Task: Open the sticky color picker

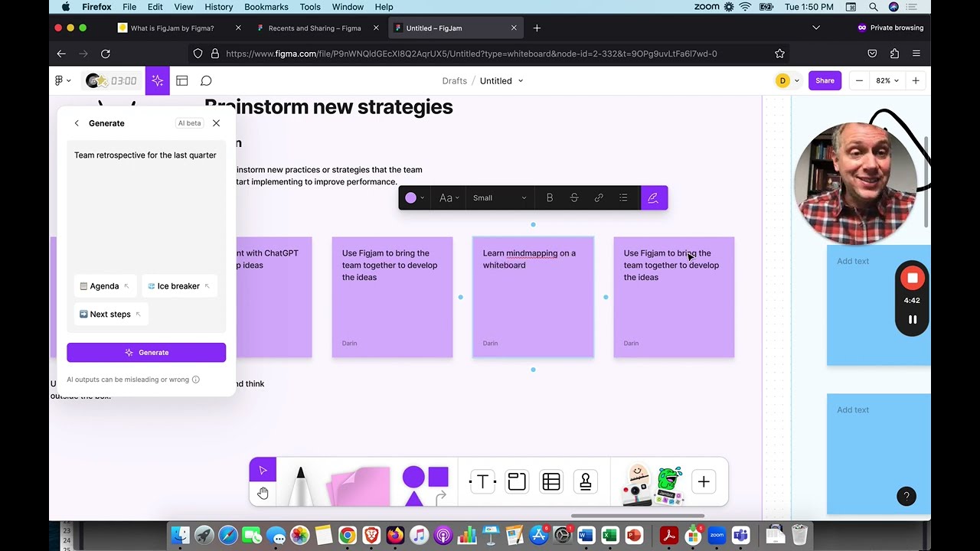Action: click(x=414, y=198)
